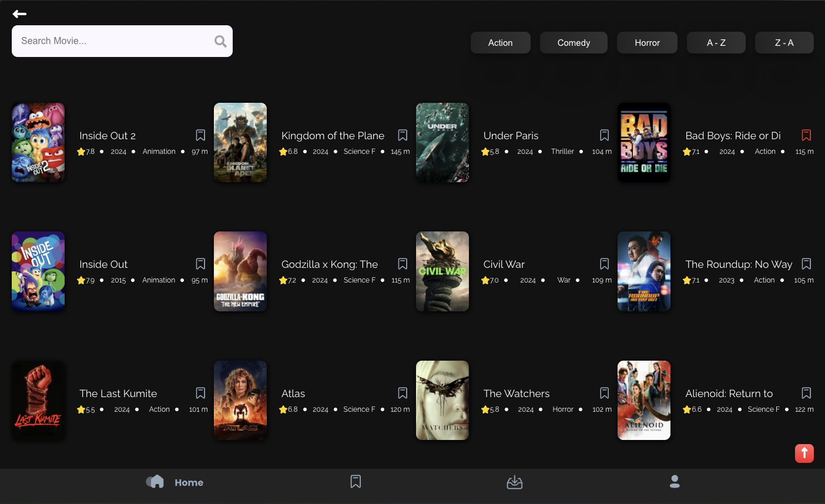825x504 pixels.
Task: Open Civil War poster
Action: click(442, 271)
